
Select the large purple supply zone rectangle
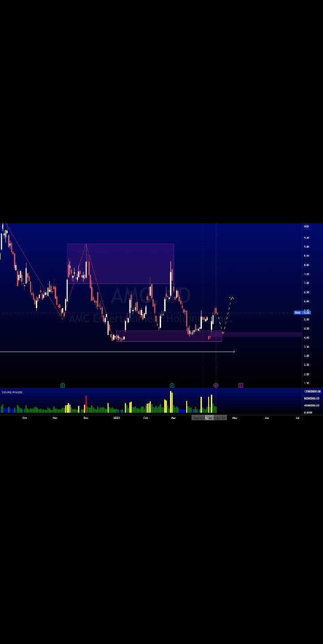tap(120, 263)
